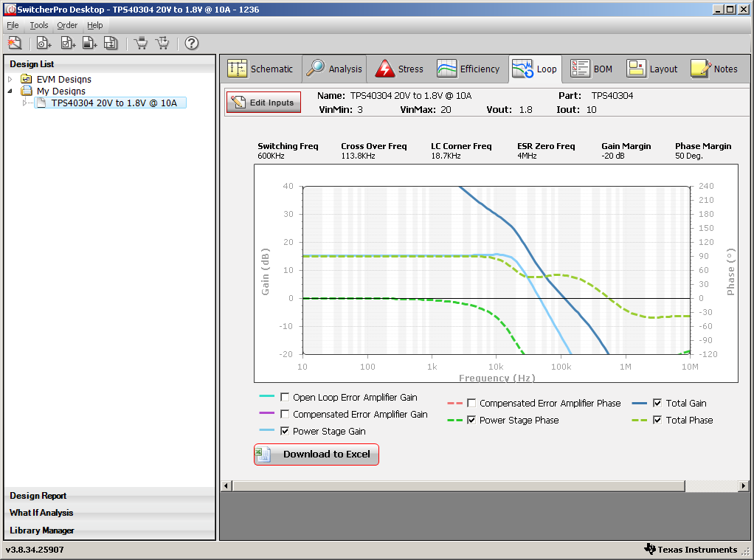Click the document with checkbox plus toolbar icon
The image size is (754, 560).
[x=68, y=44]
